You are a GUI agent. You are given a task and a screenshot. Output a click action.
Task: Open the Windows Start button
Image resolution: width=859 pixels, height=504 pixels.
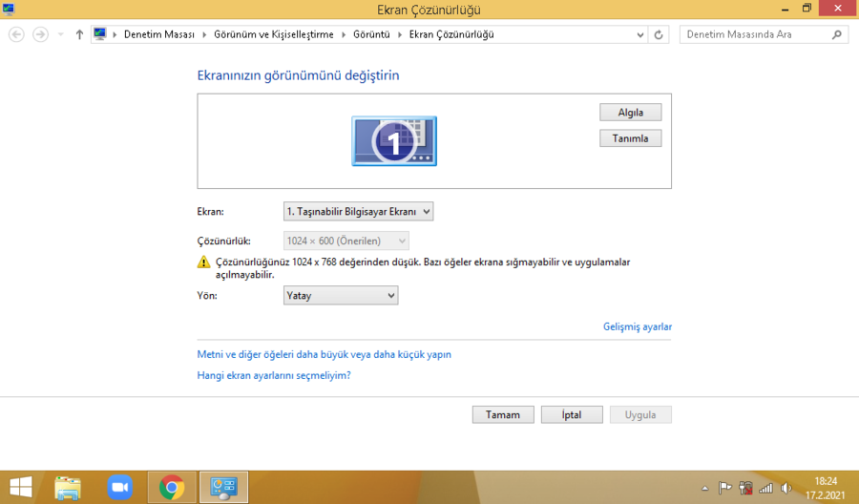(x=21, y=487)
